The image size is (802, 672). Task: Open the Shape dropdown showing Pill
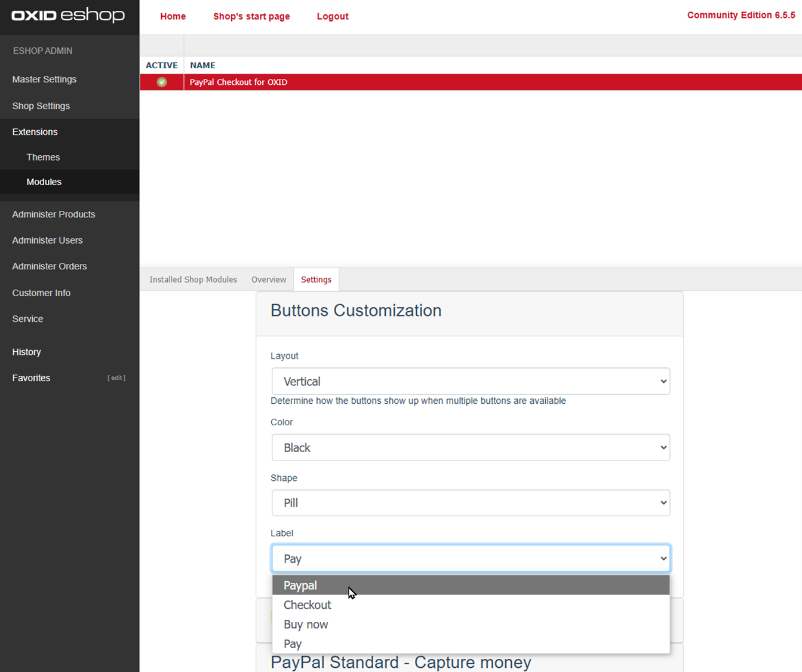point(471,503)
